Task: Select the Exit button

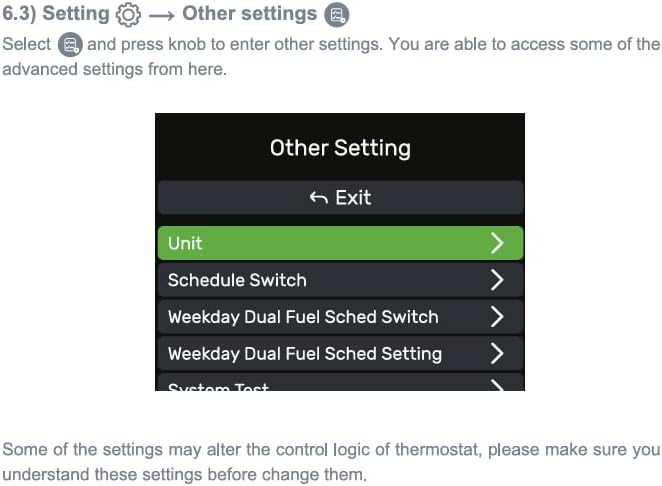Action: [340, 198]
